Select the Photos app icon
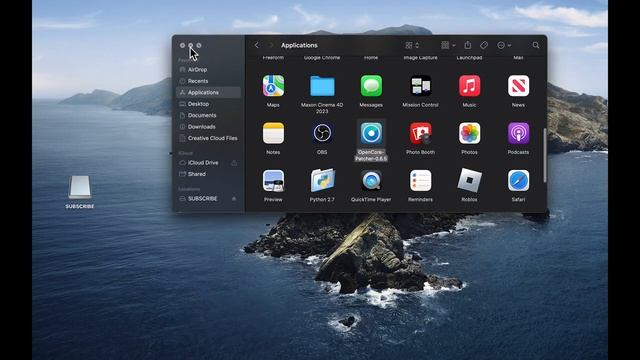This screenshot has height=360, width=640. coord(469,133)
